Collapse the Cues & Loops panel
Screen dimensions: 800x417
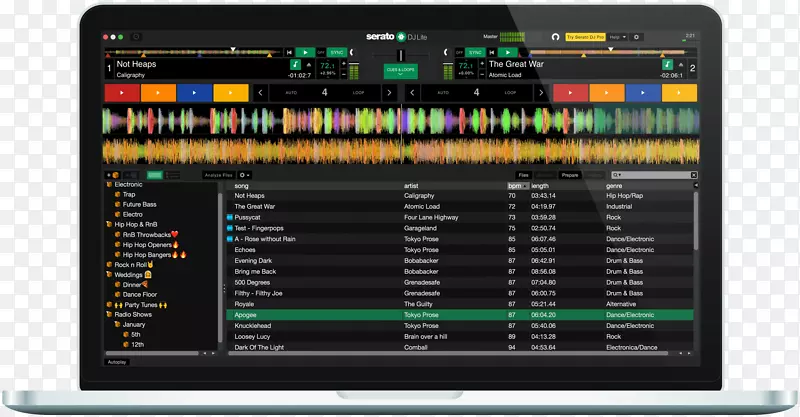401,71
